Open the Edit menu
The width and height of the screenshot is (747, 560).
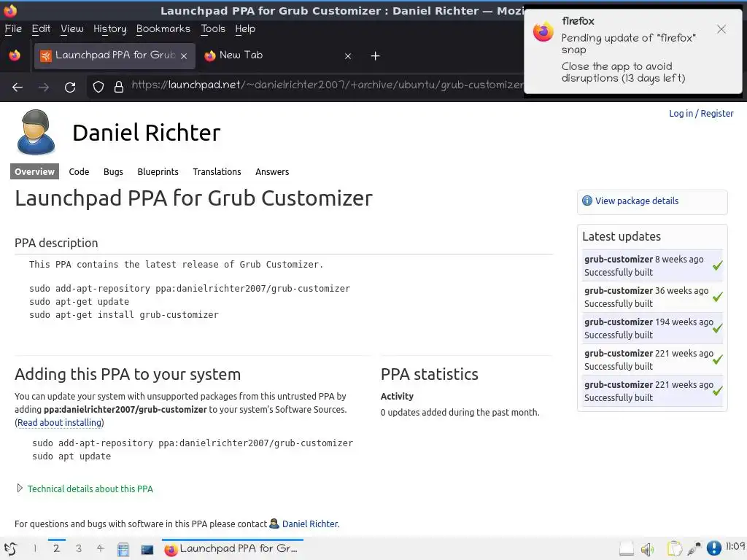[41, 28]
